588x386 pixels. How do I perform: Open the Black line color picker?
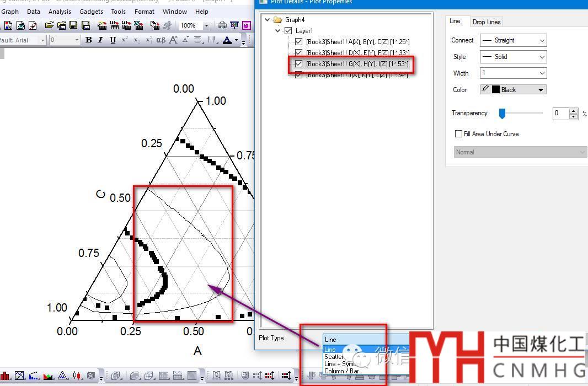513,90
